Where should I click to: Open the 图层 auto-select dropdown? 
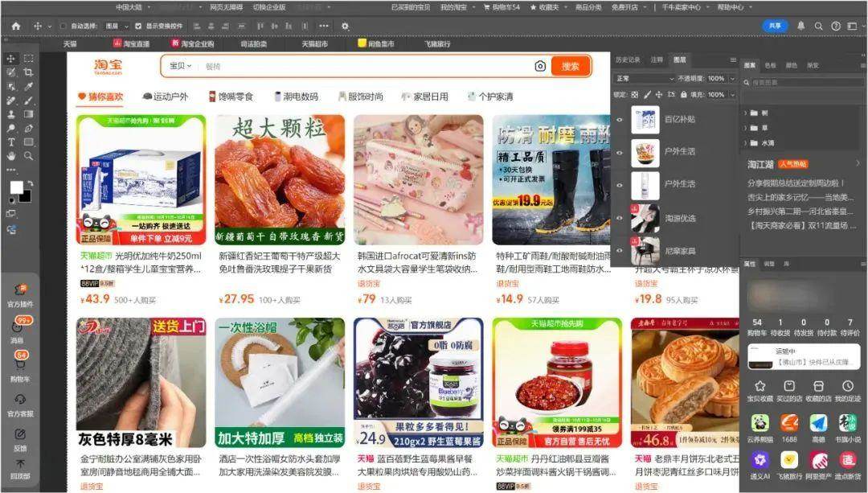(117, 26)
